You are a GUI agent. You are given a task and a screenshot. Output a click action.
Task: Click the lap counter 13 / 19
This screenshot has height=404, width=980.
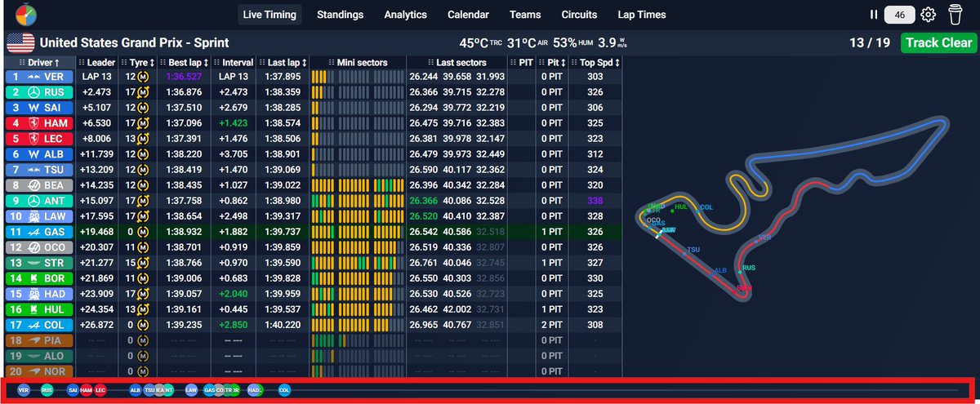(868, 42)
